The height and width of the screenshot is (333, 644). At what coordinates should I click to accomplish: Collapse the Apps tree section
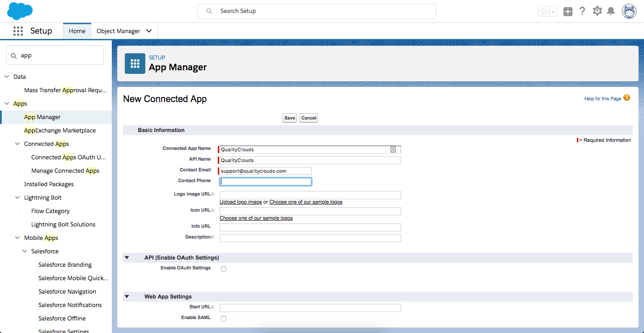point(7,103)
